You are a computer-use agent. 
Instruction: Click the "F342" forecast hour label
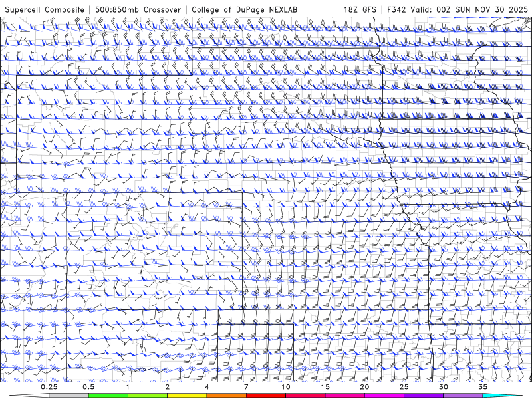point(396,9)
